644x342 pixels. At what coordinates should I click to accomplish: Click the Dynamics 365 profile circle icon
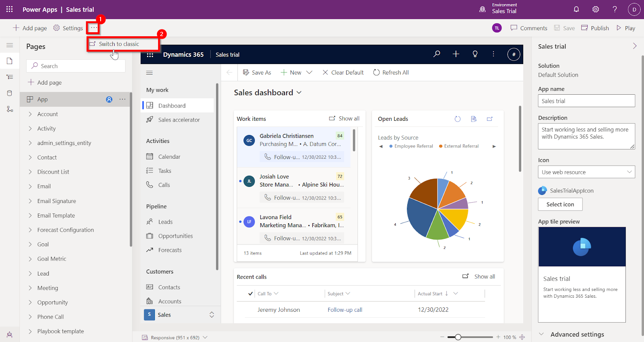pos(514,54)
